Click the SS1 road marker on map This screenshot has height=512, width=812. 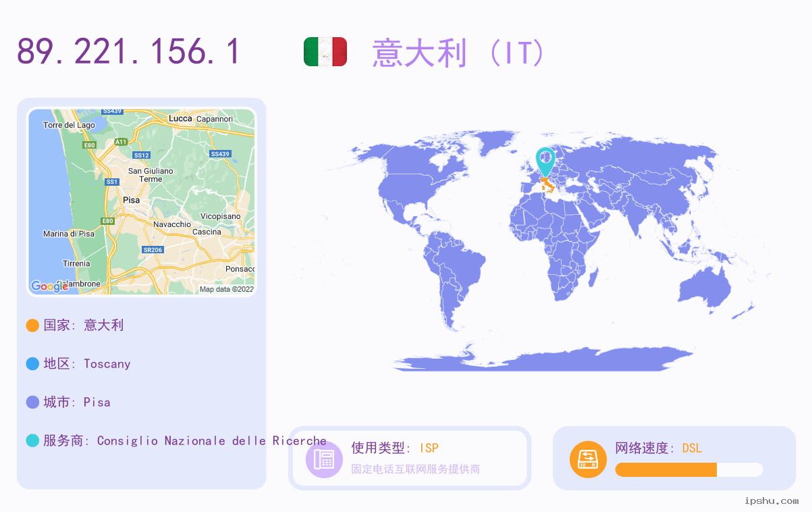pos(112,182)
